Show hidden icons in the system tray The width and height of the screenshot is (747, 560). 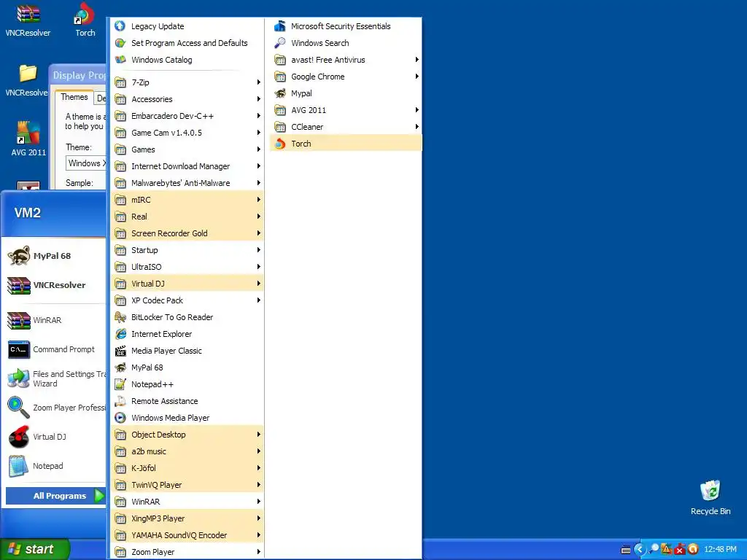pos(639,549)
